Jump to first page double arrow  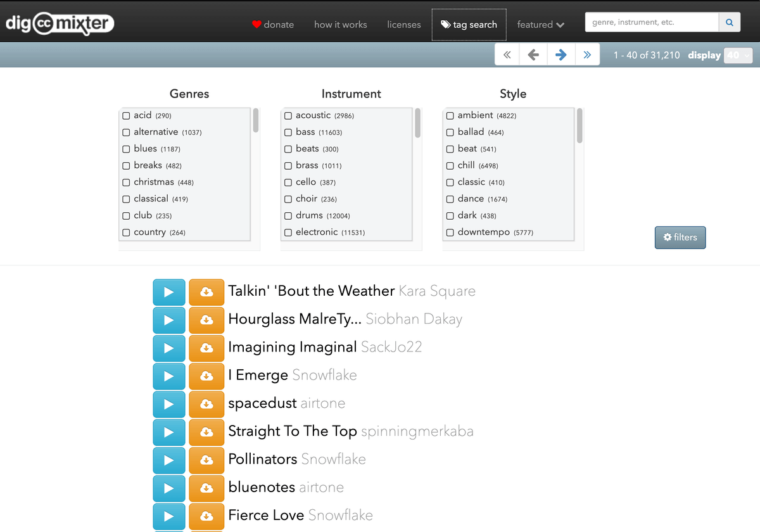tap(507, 55)
